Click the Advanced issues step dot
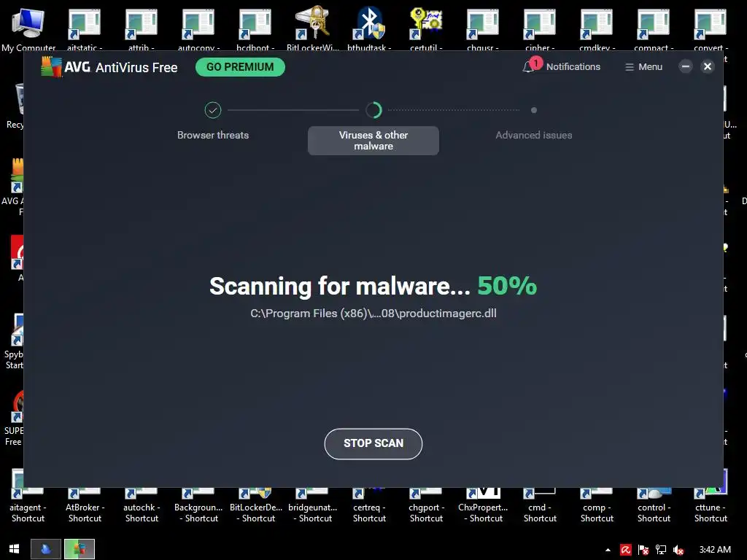Viewport: 747px width, 560px height. point(533,110)
